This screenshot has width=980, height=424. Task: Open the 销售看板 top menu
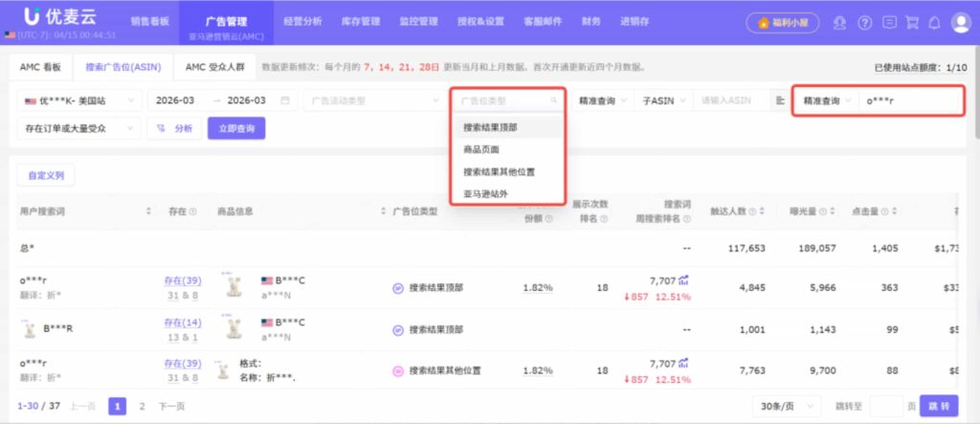[150, 21]
